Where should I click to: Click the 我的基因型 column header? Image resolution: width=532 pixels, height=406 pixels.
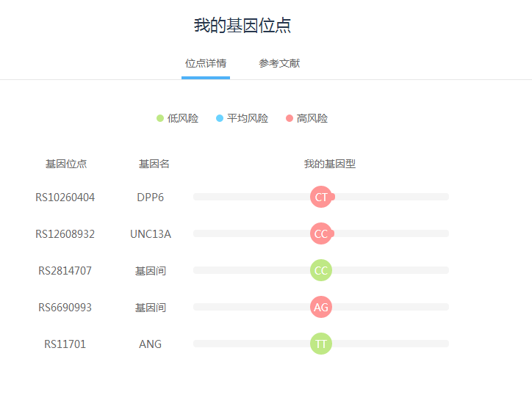330,164
